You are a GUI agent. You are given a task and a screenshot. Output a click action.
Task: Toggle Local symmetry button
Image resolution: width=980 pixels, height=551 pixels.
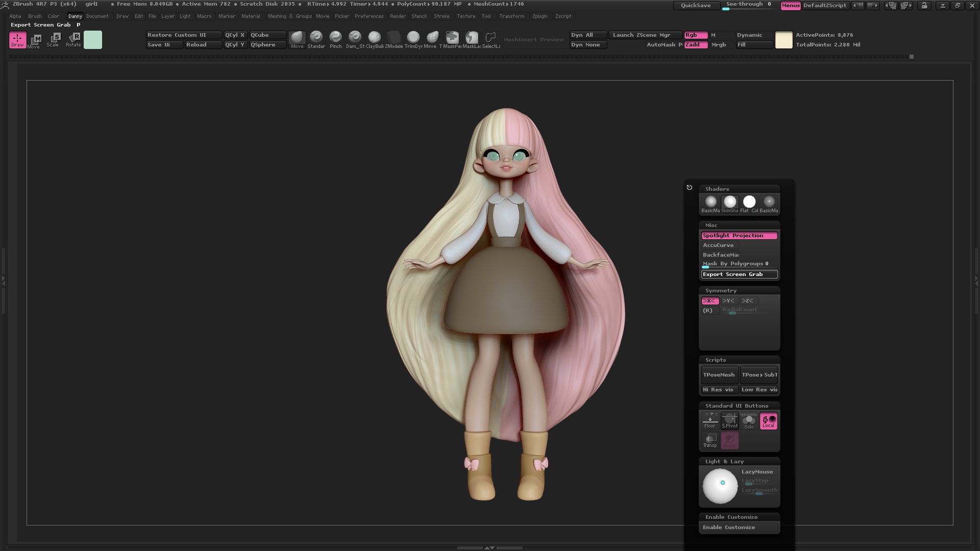pos(768,421)
